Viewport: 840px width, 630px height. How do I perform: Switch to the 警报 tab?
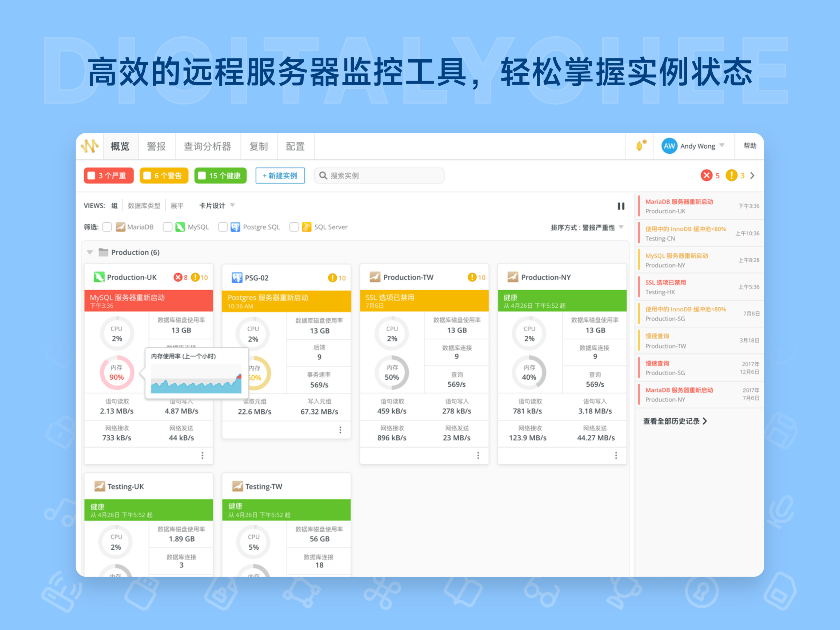(156, 146)
